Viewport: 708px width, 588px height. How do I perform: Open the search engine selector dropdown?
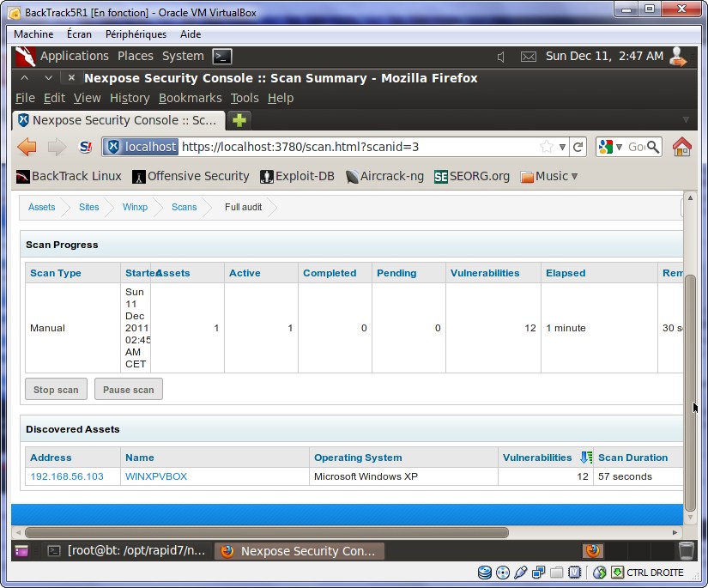tap(619, 147)
